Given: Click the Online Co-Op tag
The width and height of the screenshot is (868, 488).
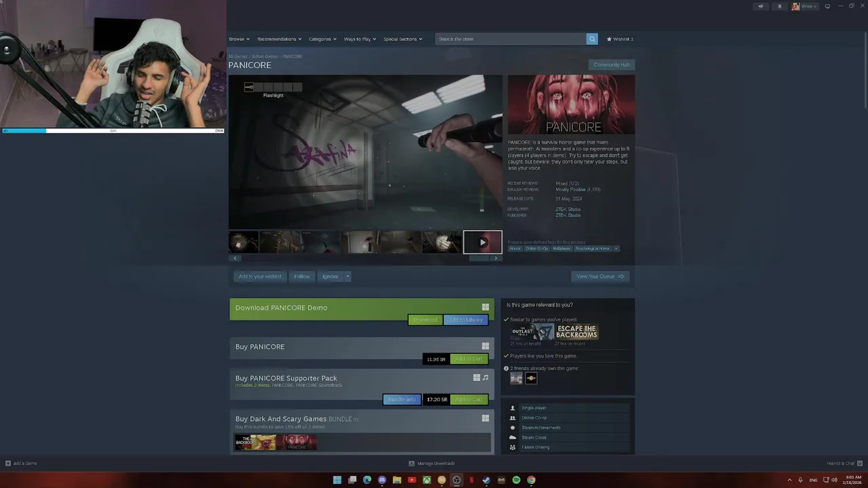Looking at the screenshot, I should pos(537,249).
